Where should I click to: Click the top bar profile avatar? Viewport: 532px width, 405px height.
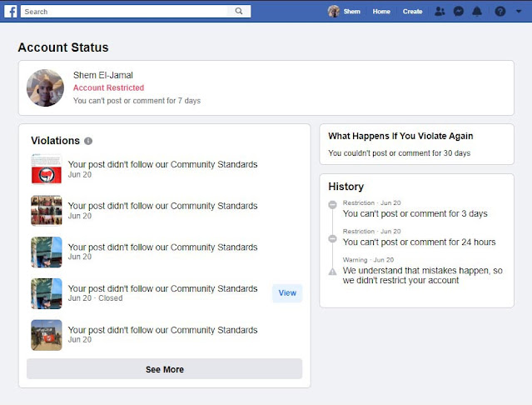[x=334, y=11]
